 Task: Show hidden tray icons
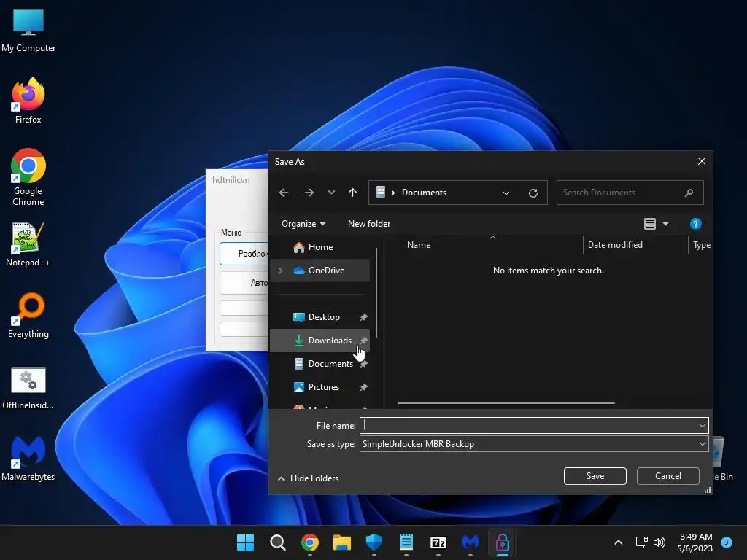click(x=619, y=542)
